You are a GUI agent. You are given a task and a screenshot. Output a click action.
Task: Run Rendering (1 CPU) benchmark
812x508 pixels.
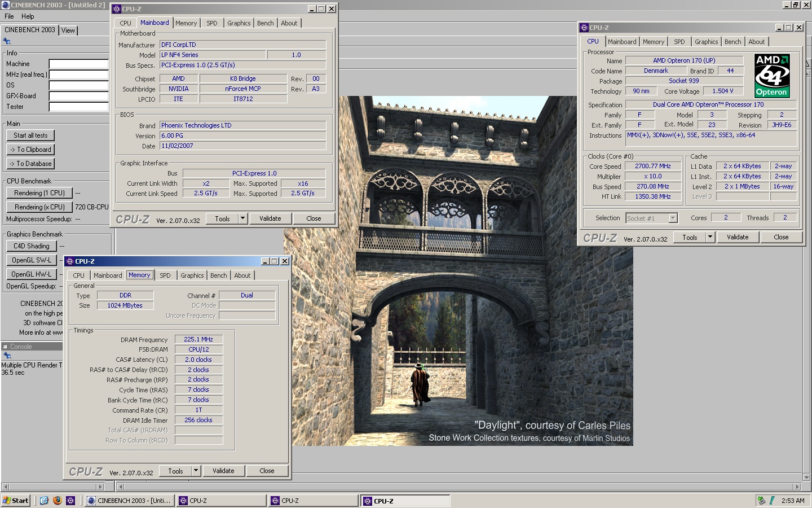click(x=39, y=193)
